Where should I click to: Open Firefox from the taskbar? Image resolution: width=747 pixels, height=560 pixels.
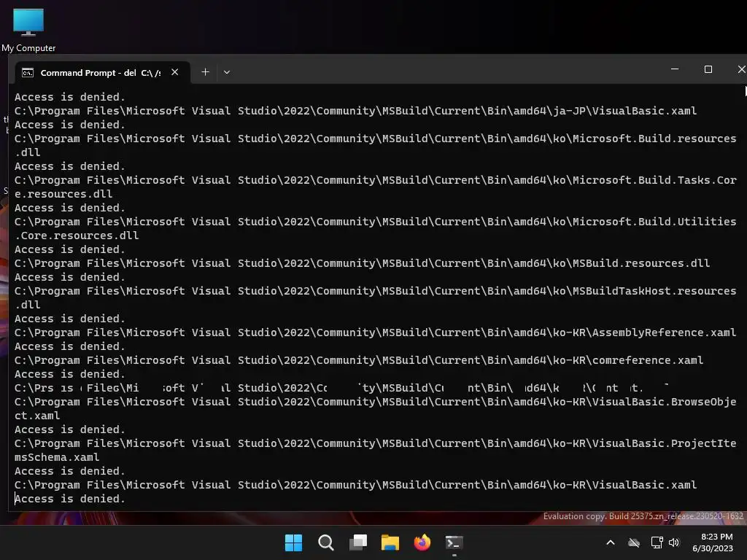422,542
